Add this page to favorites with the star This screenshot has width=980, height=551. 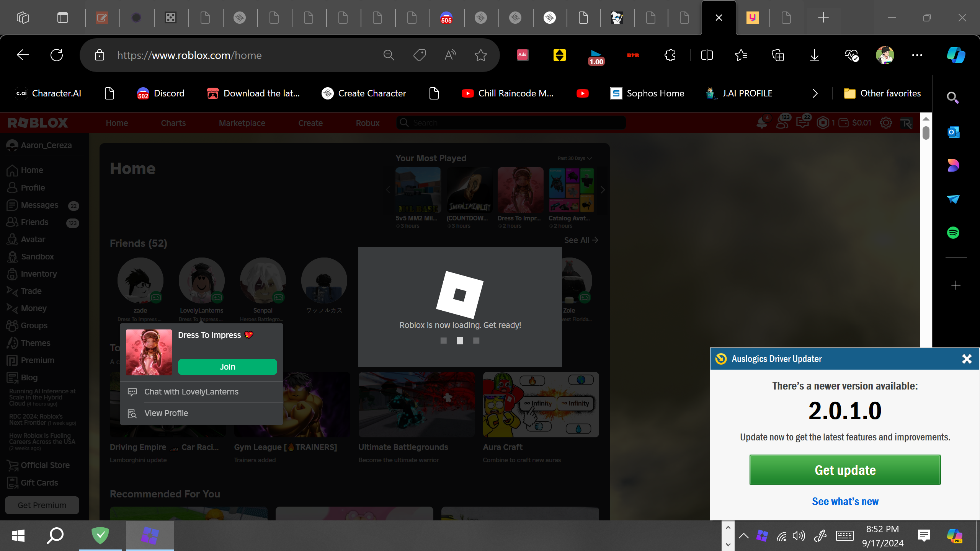[x=480, y=55]
